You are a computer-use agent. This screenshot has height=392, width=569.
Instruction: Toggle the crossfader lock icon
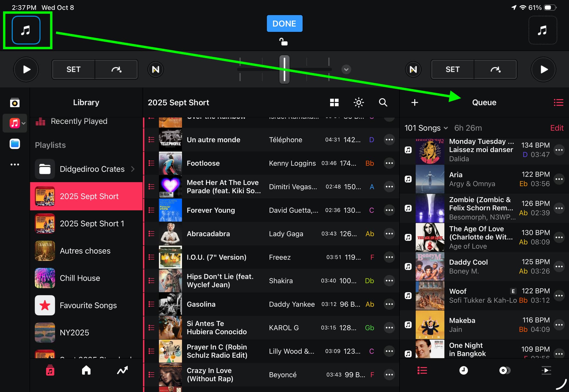(284, 42)
